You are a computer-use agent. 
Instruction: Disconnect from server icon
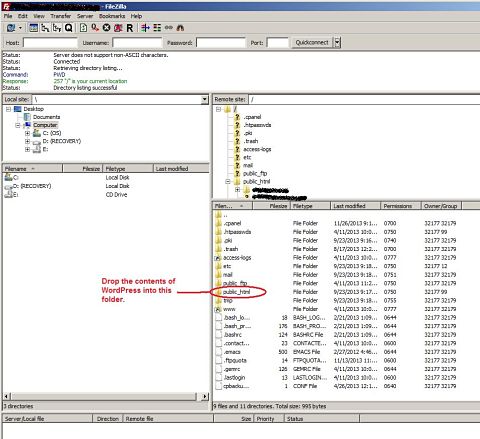point(118,28)
